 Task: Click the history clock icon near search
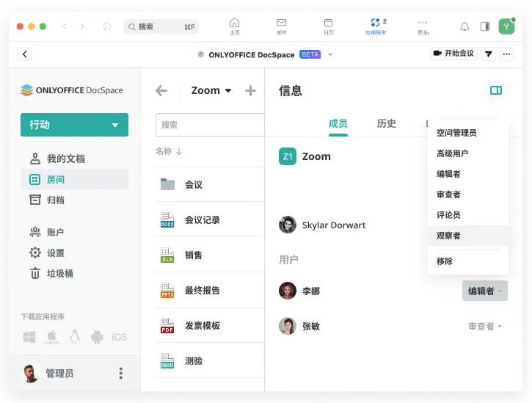click(106, 26)
